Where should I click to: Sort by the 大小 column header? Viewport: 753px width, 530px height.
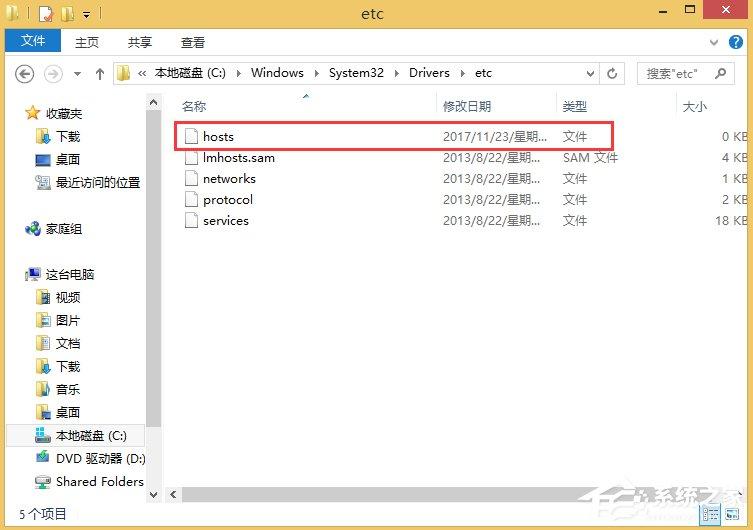[694, 106]
